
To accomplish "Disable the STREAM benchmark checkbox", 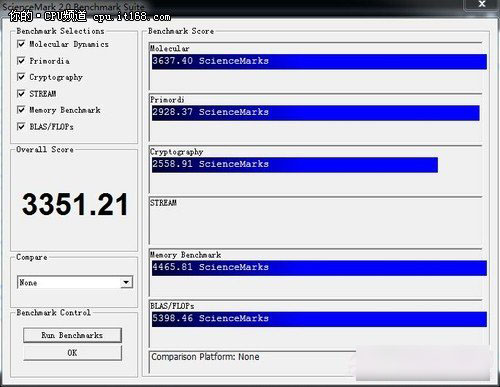I will [21, 93].
